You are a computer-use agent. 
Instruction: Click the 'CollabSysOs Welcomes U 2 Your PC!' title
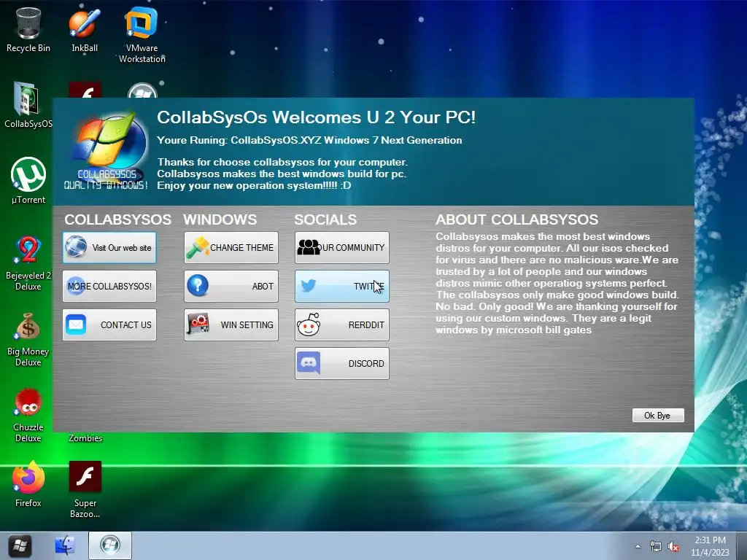317,117
